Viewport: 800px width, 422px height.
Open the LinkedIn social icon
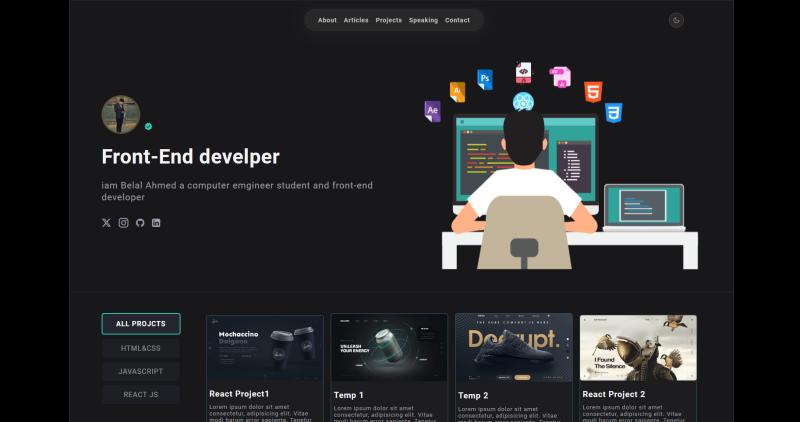(156, 222)
